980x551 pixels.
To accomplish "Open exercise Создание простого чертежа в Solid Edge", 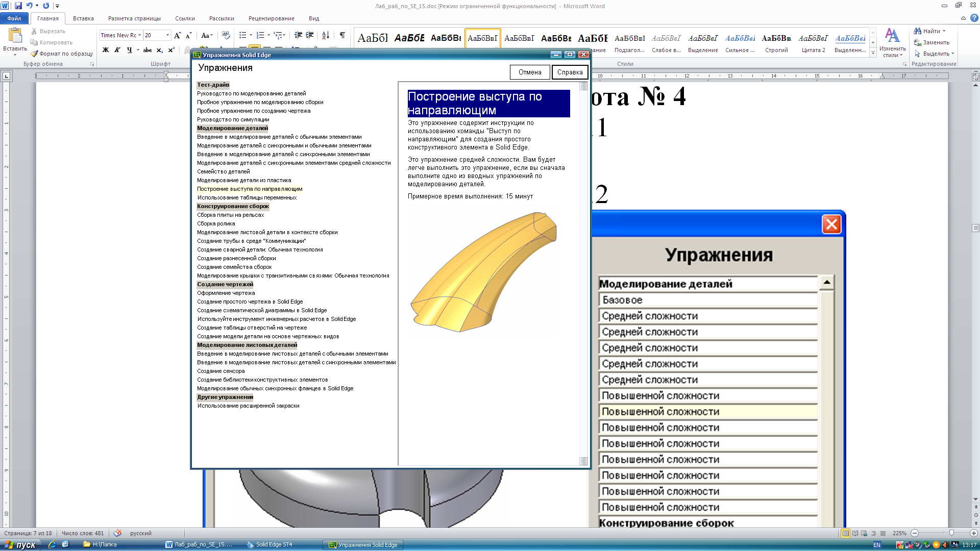I will tap(250, 302).
